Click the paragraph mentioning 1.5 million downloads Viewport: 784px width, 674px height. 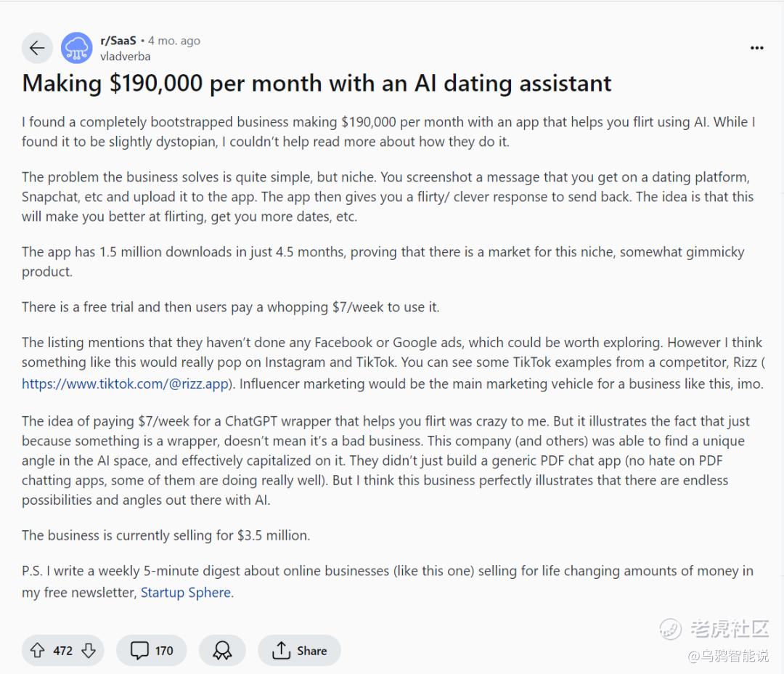click(383, 261)
